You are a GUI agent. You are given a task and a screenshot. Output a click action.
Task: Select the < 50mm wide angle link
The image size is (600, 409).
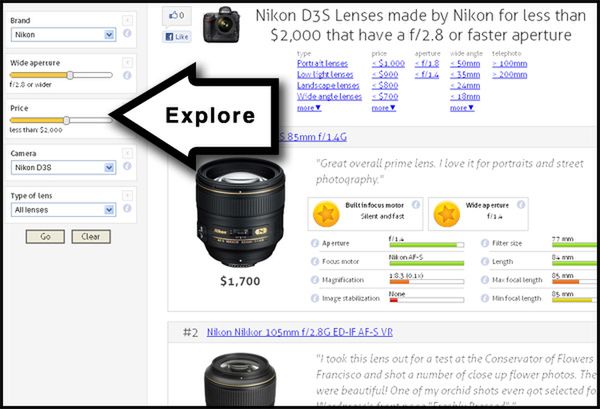(x=465, y=64)
